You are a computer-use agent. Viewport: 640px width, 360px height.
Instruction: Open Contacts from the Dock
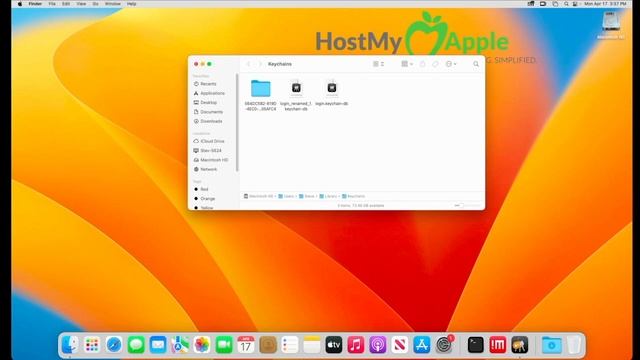(268, 345)
